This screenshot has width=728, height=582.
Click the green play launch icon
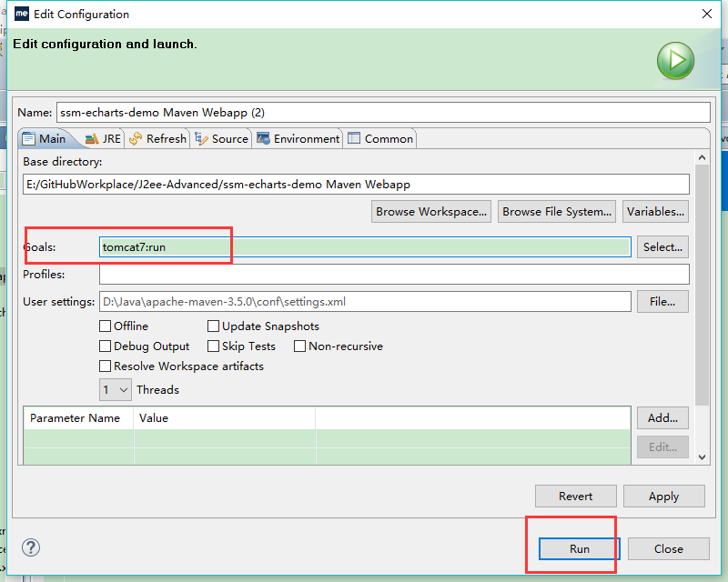click(675, 60)
